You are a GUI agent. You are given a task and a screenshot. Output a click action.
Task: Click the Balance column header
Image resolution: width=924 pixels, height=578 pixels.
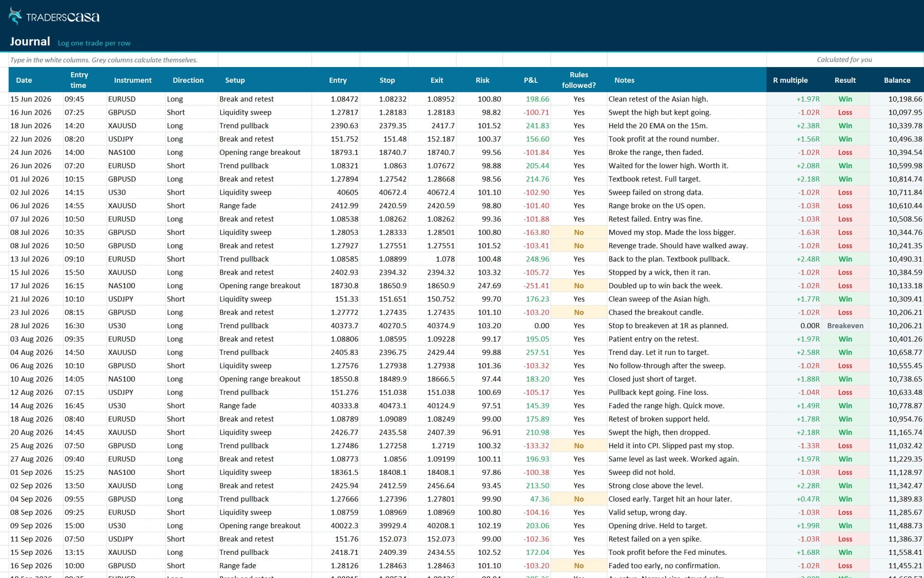[897, 80]
